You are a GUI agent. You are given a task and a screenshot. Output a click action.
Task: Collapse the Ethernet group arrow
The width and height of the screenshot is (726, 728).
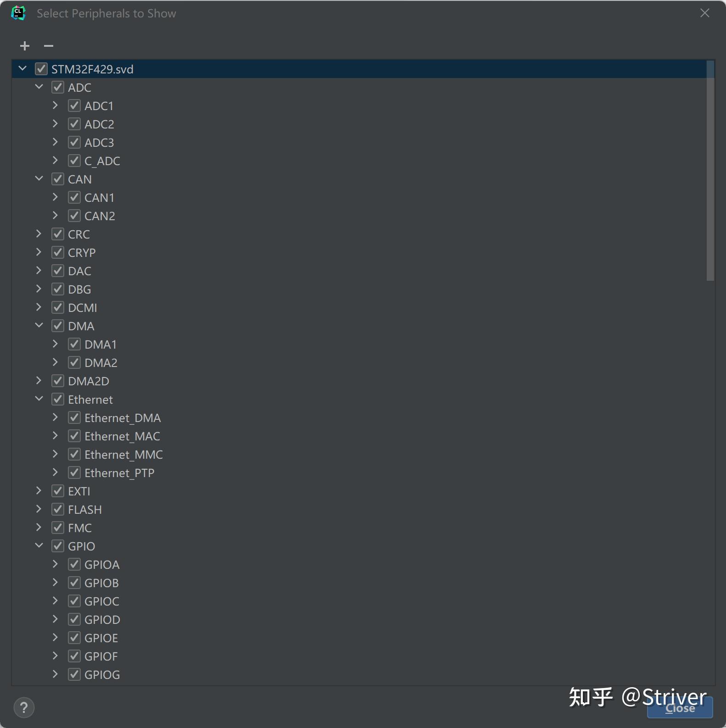[39, 399]
